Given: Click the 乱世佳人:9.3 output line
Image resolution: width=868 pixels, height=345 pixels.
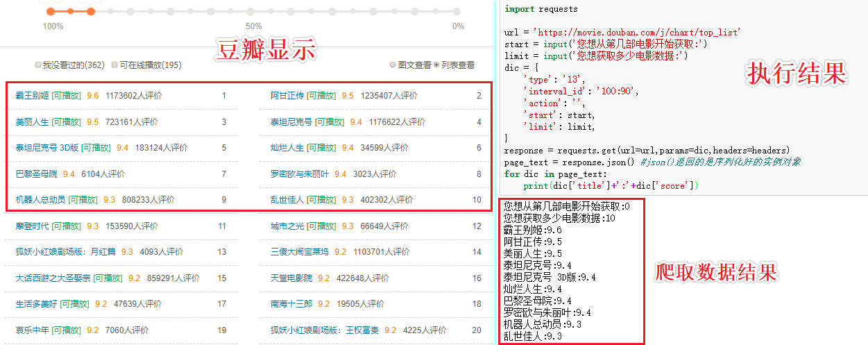Looking at the screenshot, I should click(x=533, y=337).
